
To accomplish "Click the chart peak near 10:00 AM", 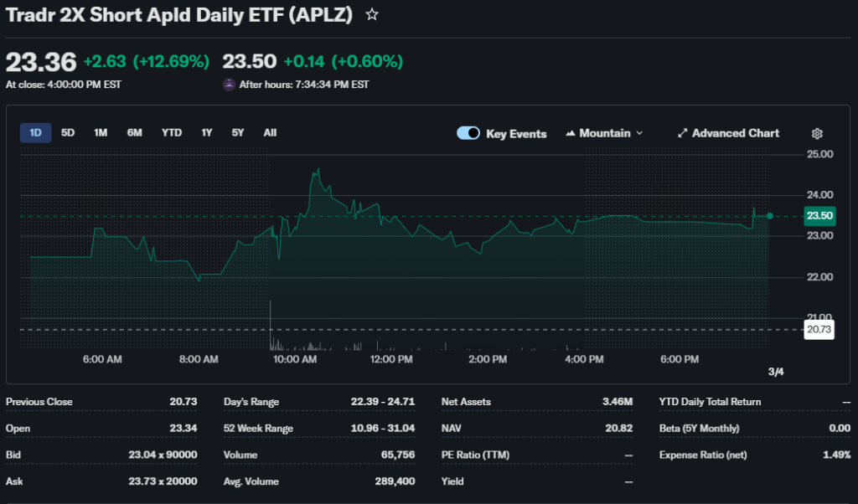I will click(318, 170).
